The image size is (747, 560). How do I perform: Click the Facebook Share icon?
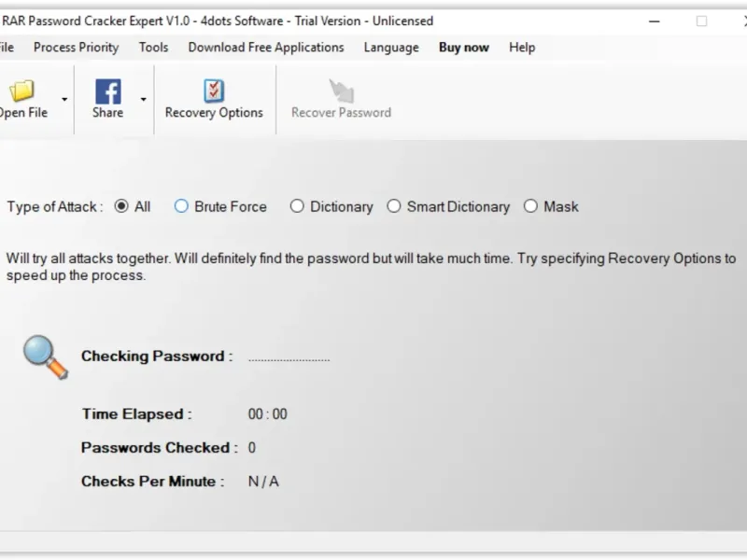(x=107, y=91)
